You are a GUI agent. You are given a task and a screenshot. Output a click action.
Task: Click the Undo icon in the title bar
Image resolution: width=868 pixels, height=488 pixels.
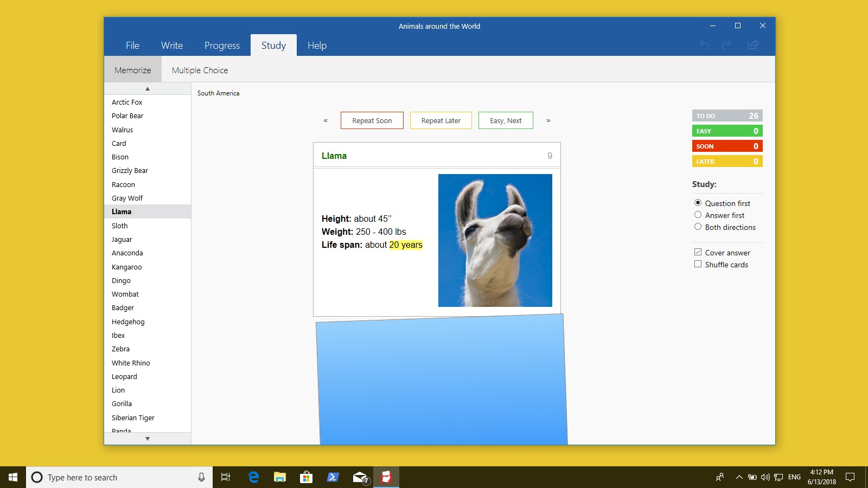tap(704, 46)
